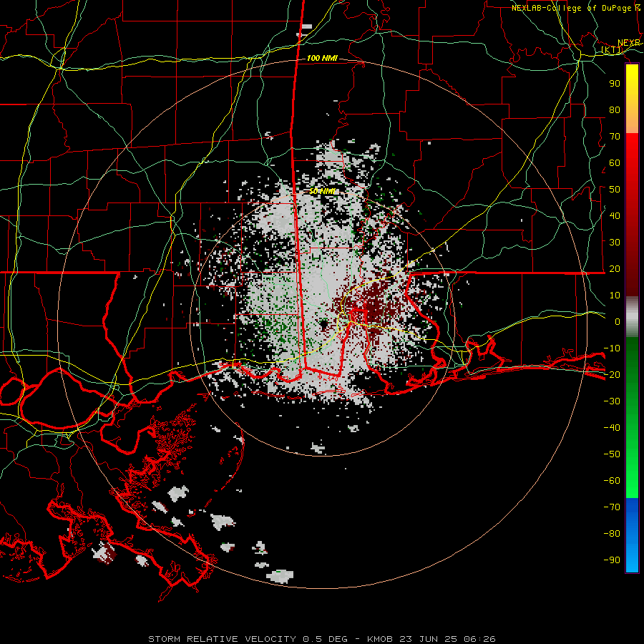Click the -10 value on velocity scale

click(612, 348)
